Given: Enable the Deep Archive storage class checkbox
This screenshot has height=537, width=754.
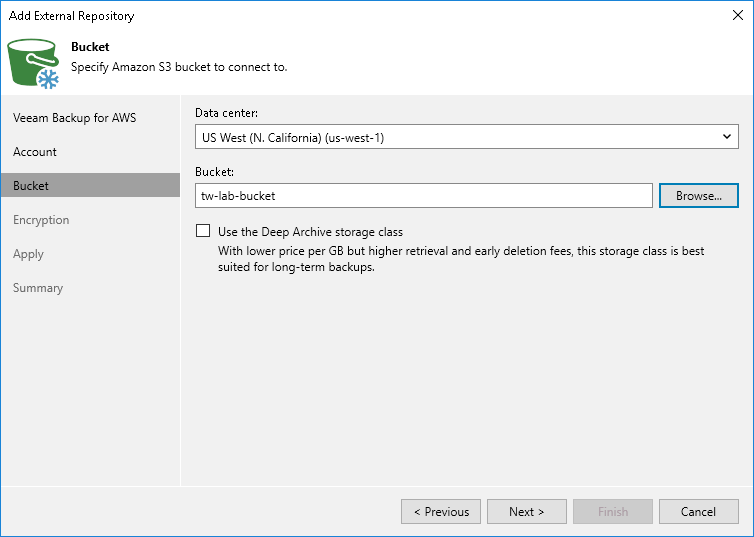Looking at the screenshot, I should (204, 231).
